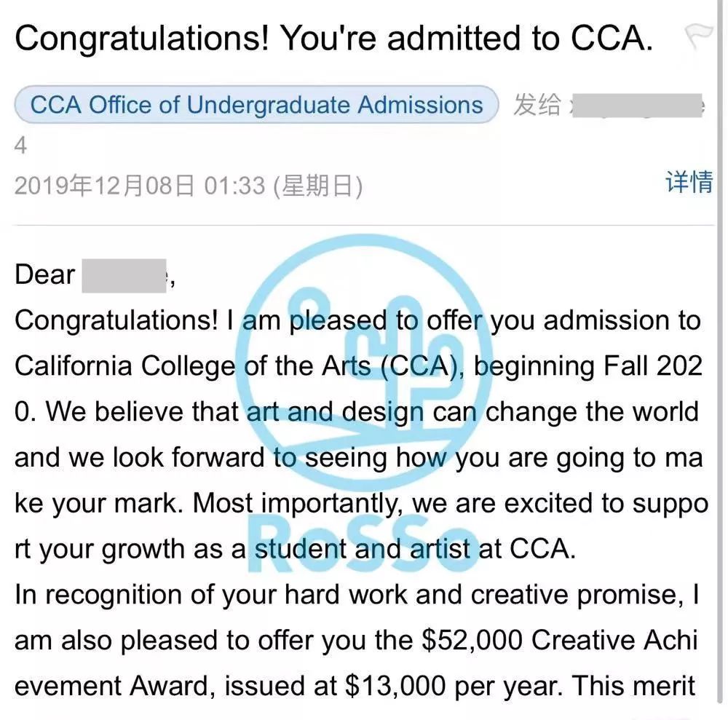Open the 详情 details link
Screen dimensions: 728x720
(x=689, y=181)
